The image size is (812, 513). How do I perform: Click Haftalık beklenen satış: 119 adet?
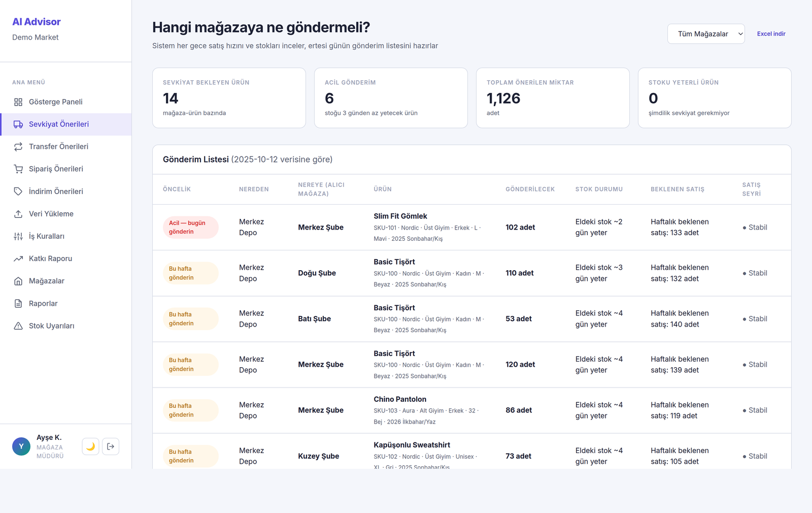point(680,410)
